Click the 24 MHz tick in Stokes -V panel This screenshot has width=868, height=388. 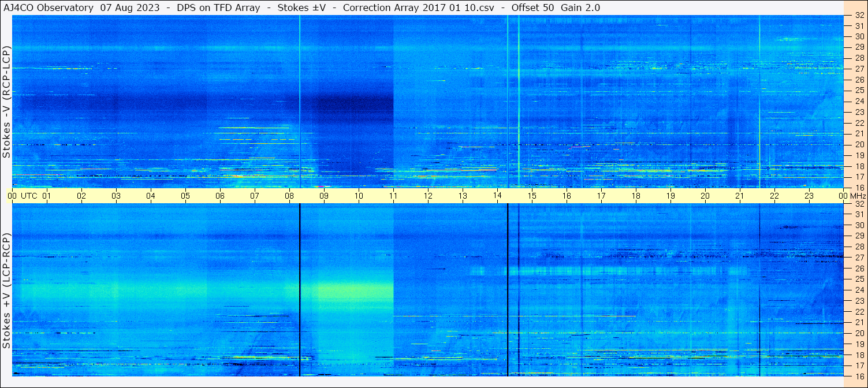[859, 101]
